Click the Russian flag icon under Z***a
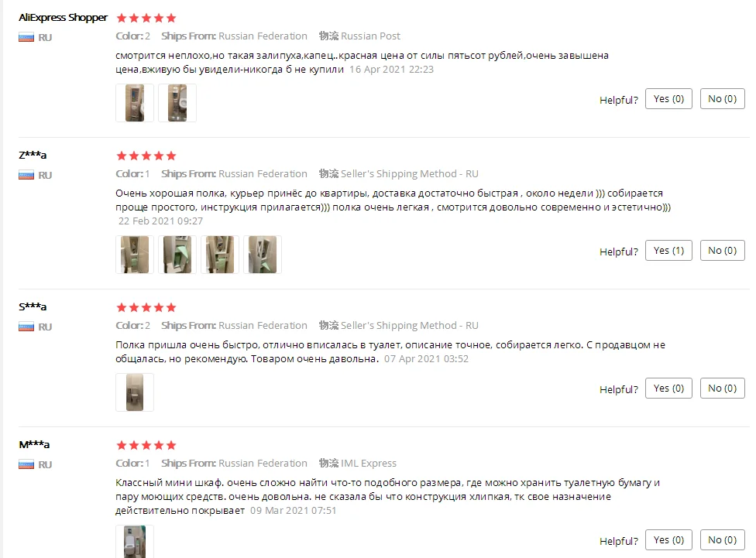The image size is (756, 558). coord(26,176)
